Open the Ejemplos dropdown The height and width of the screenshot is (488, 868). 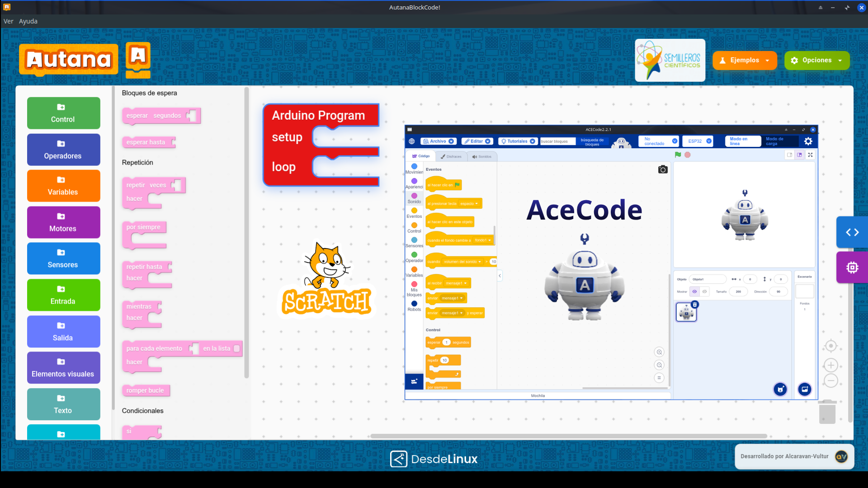tap(744, 60)
